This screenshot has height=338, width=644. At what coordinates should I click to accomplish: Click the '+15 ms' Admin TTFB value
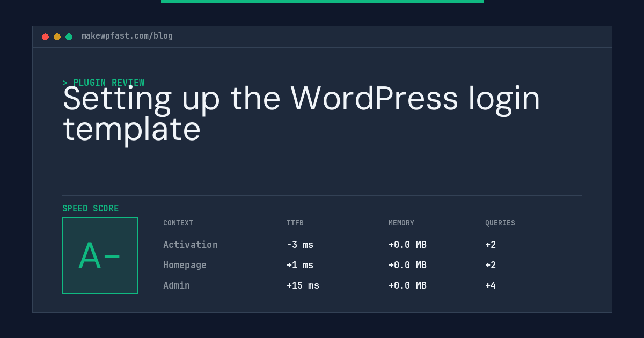(303, 285)
